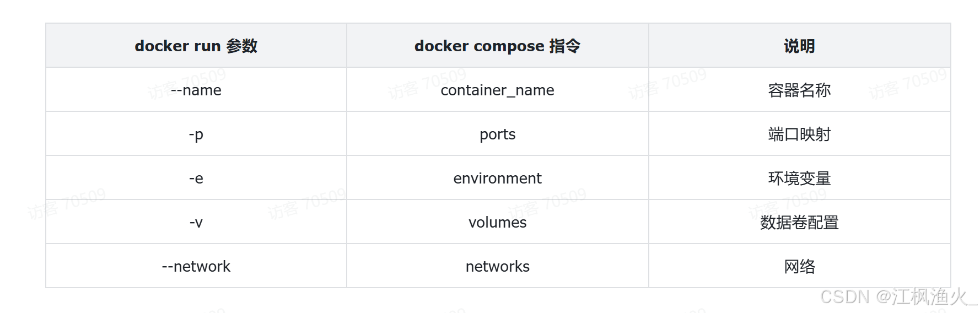The height and width of the screenshot is (313, 980).
Task: Select the "-p" parameter cell
Action: [x=196, y=134]
